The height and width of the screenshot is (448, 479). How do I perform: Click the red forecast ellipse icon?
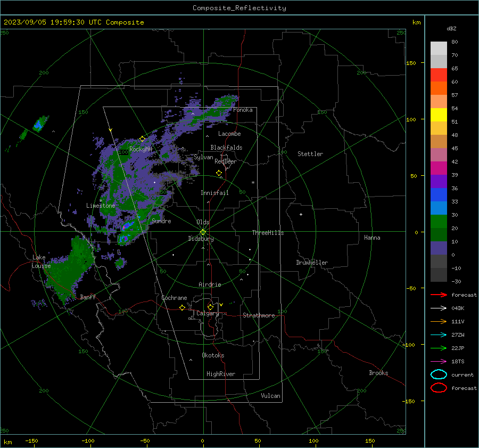pos(439,388)
